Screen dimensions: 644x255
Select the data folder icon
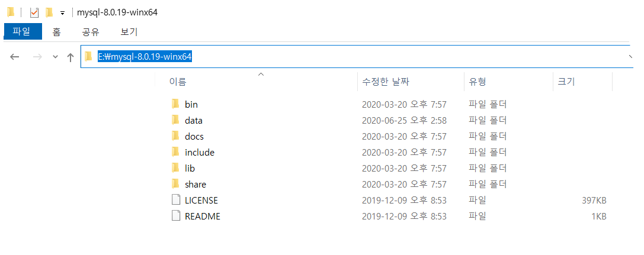pos(175,120)
